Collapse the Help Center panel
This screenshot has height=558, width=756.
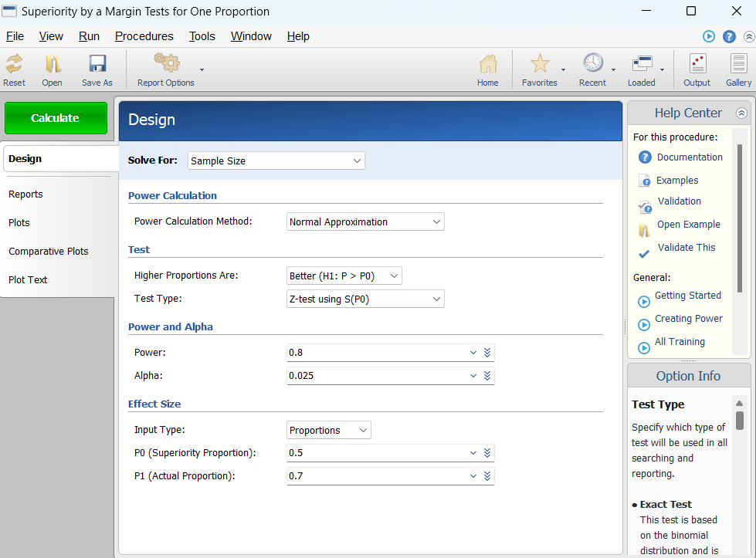[x=741, y=113]
